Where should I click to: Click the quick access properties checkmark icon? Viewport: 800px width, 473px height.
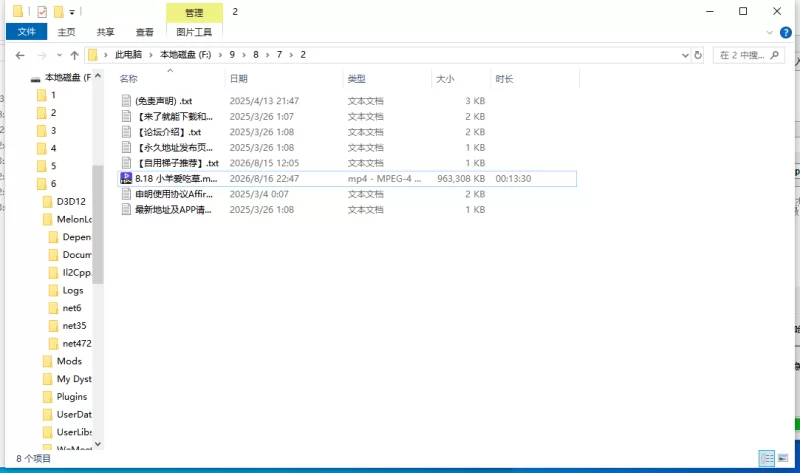click(42, 11)
